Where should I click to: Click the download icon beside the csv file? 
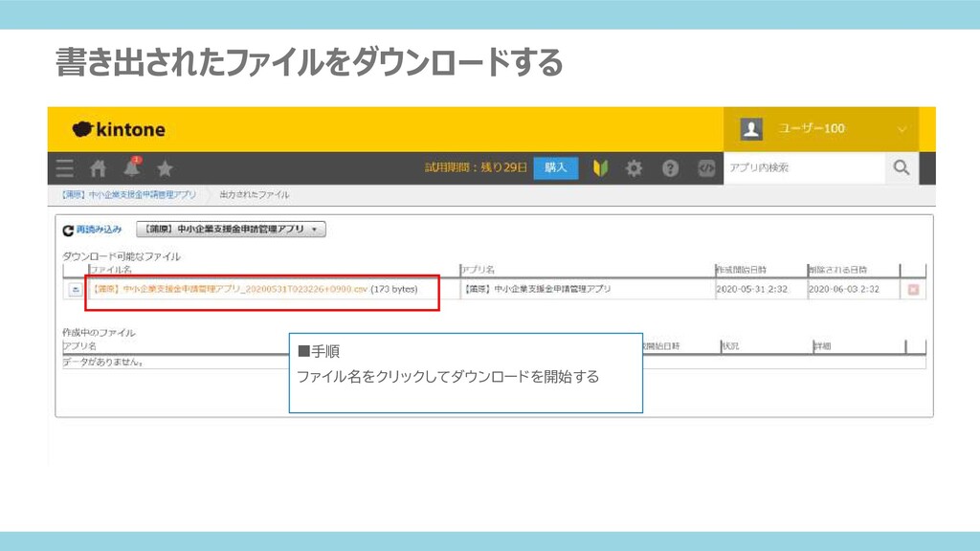76,289
